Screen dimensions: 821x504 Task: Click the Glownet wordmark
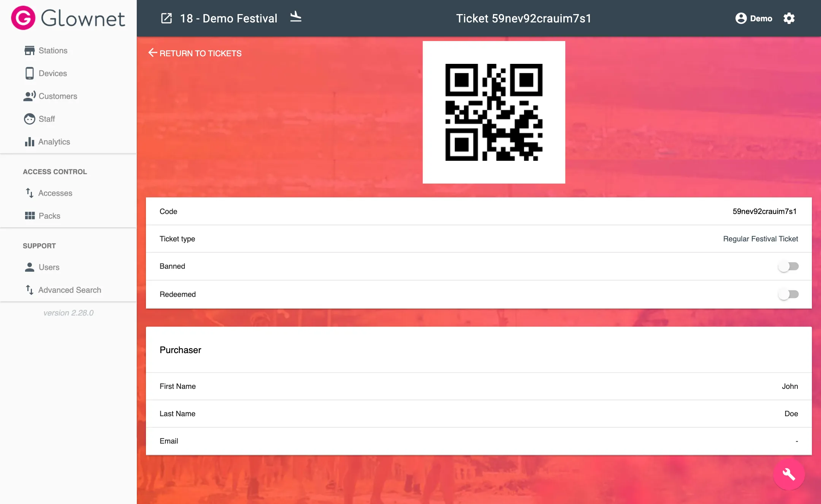coord(83,18)
